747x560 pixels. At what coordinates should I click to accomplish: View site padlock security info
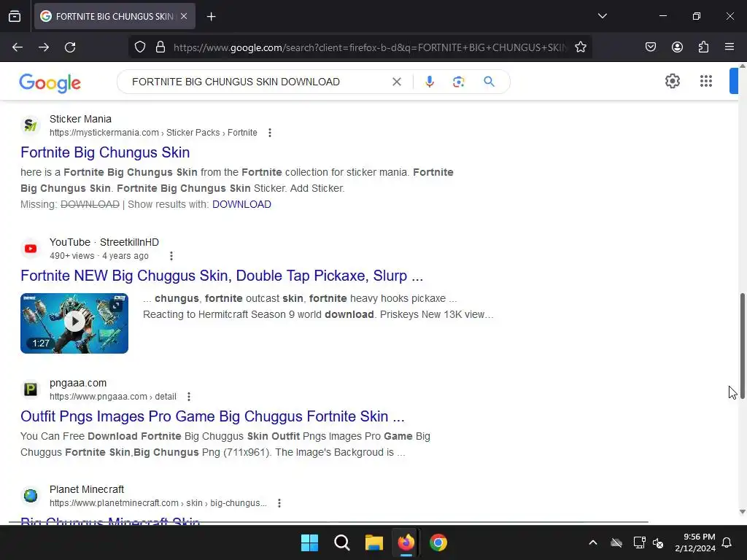click(x=160, y=47)
